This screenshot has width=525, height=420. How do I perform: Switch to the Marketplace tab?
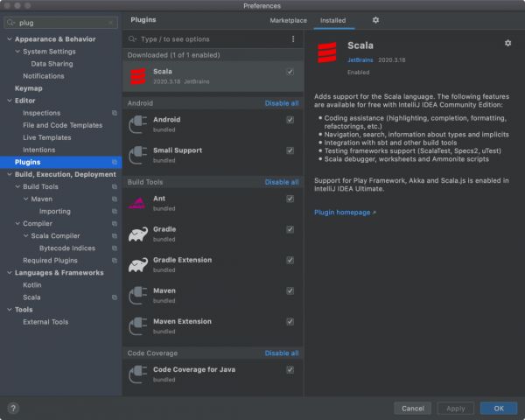[288, 19]
